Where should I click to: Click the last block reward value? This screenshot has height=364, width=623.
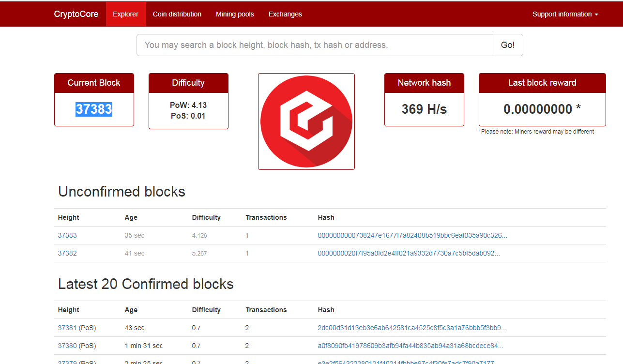pos(542,109)
